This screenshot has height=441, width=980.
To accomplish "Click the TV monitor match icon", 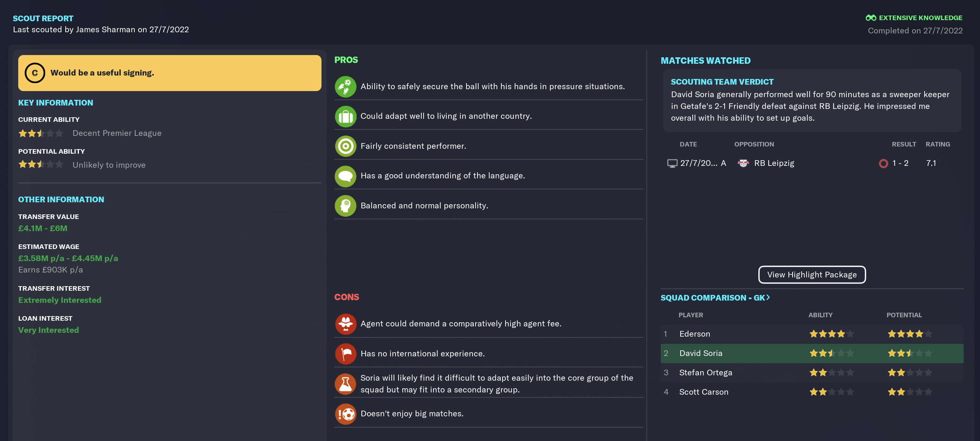I will click(x=672, y=163).
